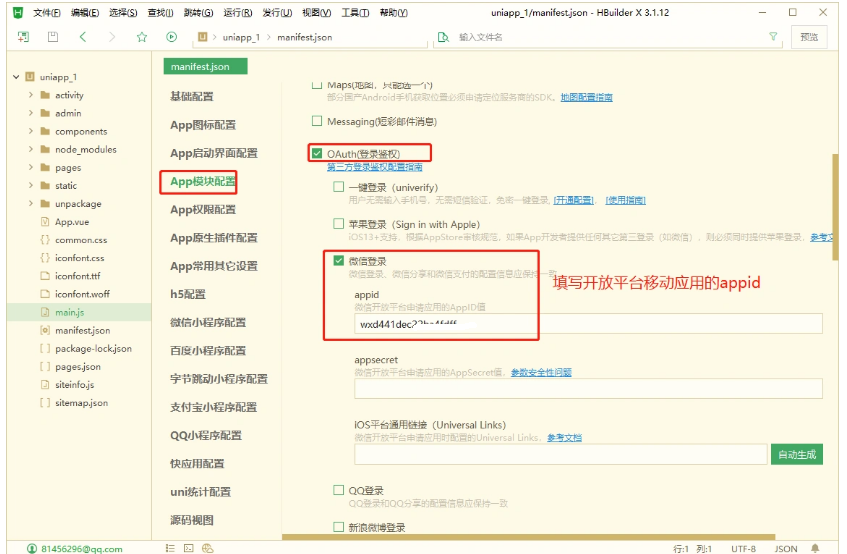Click the run play icon in toolbar
Viewport: 847px width, 554px height.
coord(172,36)
